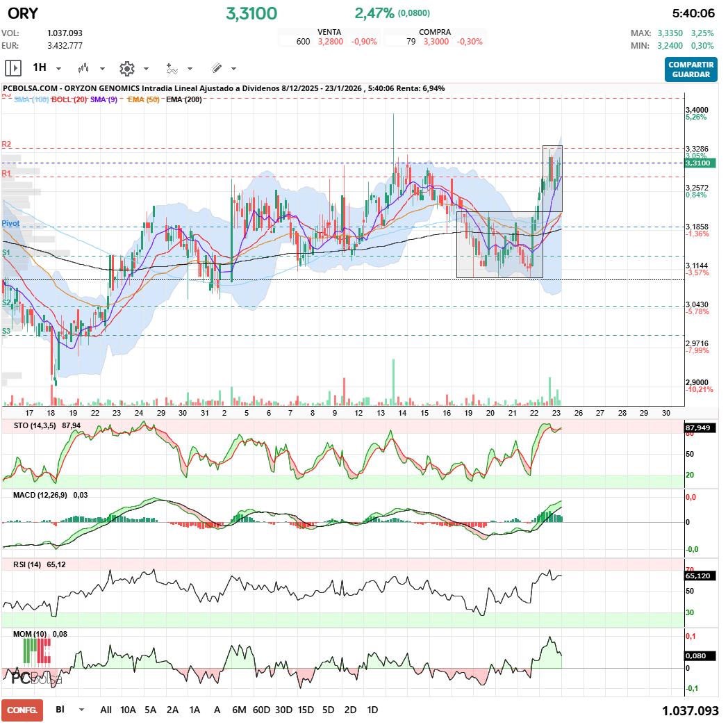
Task: Switch to the 1D range tab
Action: (x=372, y=710)
